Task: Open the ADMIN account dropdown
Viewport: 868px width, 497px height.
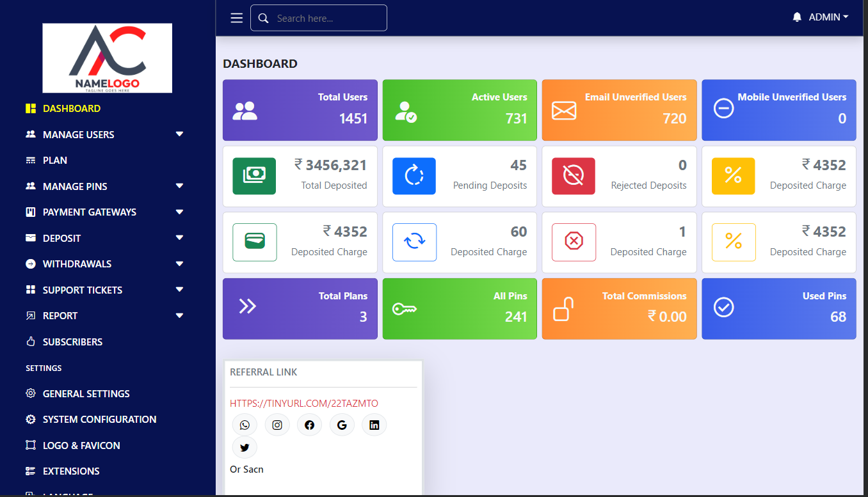Action: coord(828,17)
